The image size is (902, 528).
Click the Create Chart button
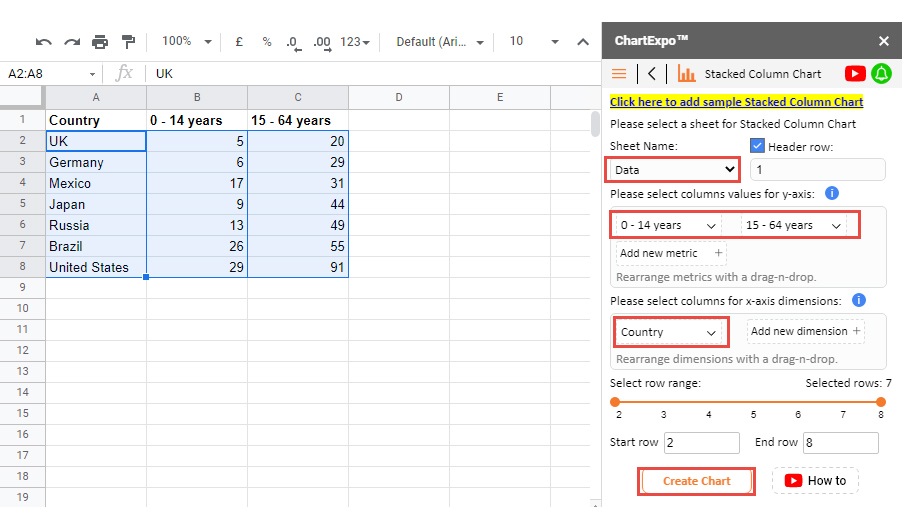696,481
